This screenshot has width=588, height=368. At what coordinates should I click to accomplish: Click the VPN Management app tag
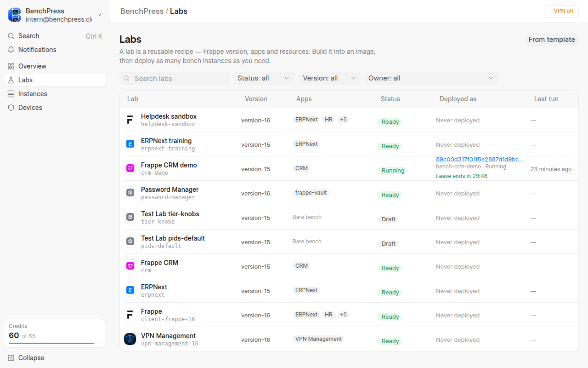(x=318, y=339)
